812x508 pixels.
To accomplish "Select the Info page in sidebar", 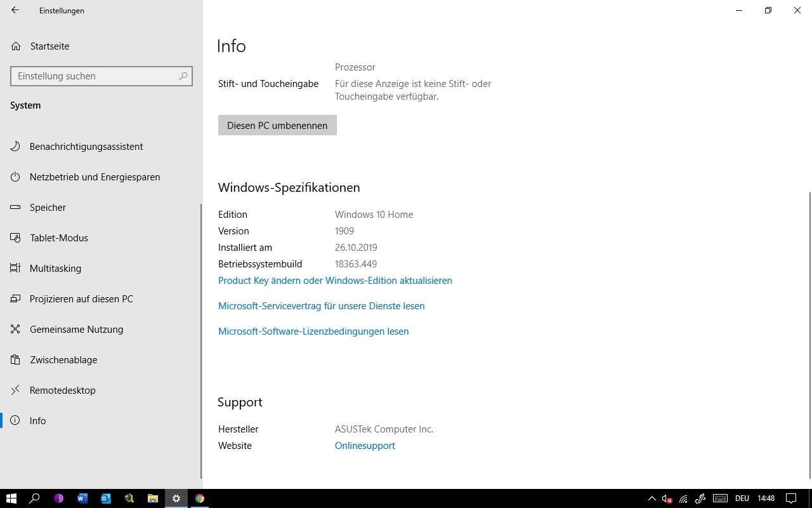I will click(x=101, y=421).
